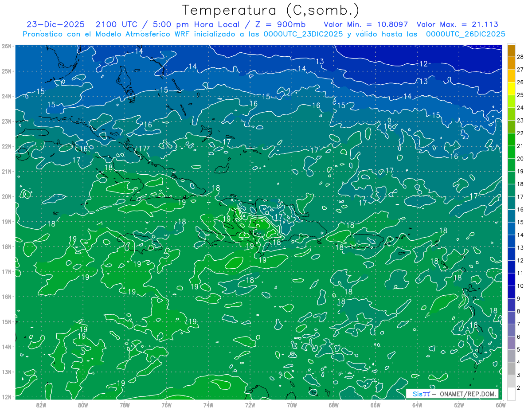Click the "22N" latitude axis label
Viewport: 532px width, 411px height.
[x=6, y=146]
